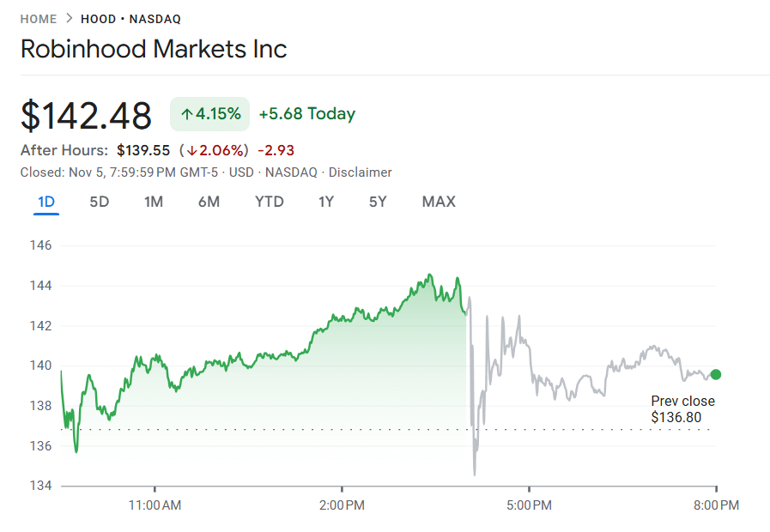Show the MAX price history
The height and width of the screenshot is (532, 770).
439,202
